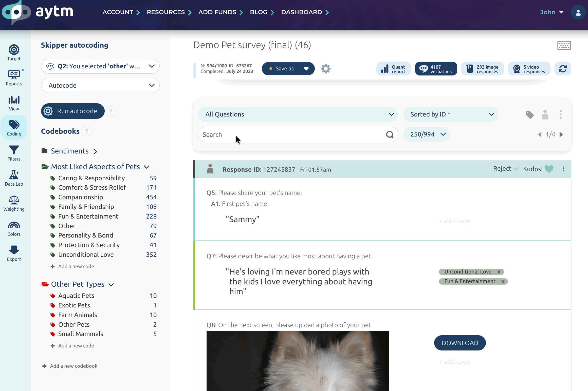Open the DASHBOARD menu
Screen dimensions: 588x391
pos(305,12)
